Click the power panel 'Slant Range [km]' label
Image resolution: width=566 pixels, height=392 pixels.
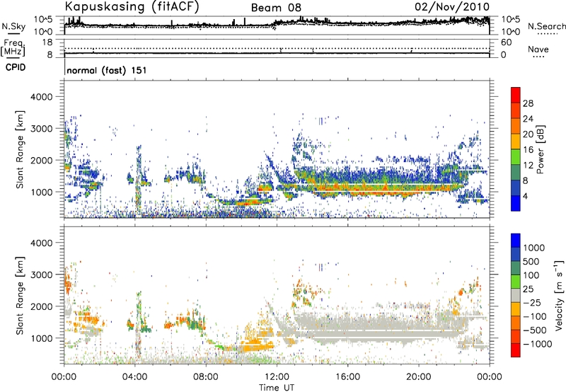[20, 149]
